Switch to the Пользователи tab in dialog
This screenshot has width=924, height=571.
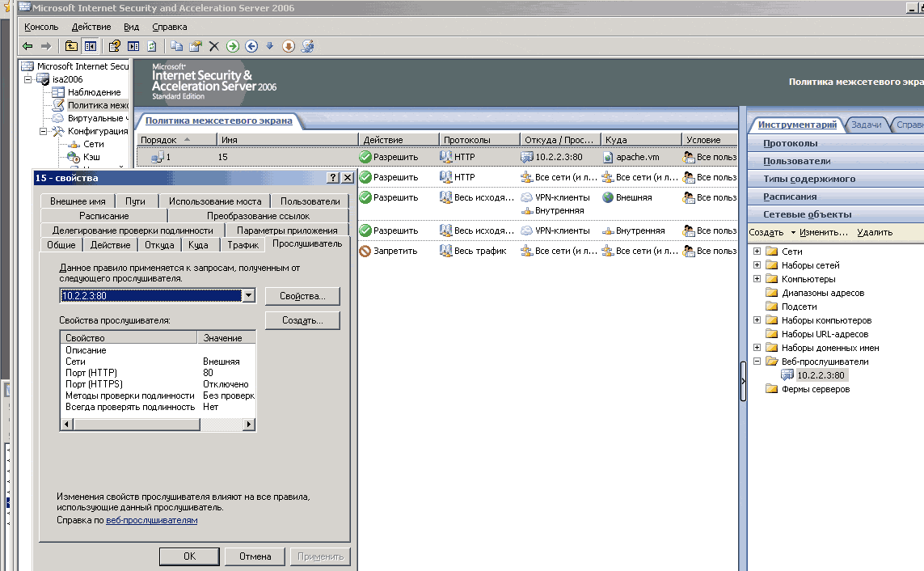[310, 201]
